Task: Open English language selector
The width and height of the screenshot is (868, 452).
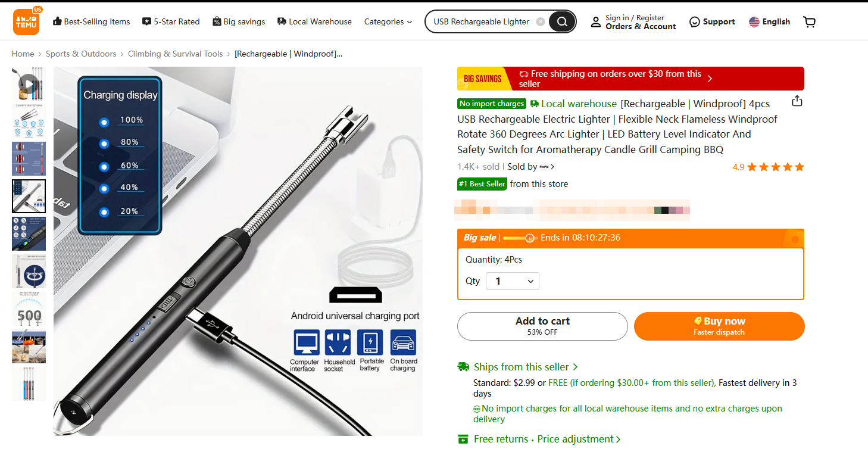Action: pyautogui.click(x=769, y=22)
